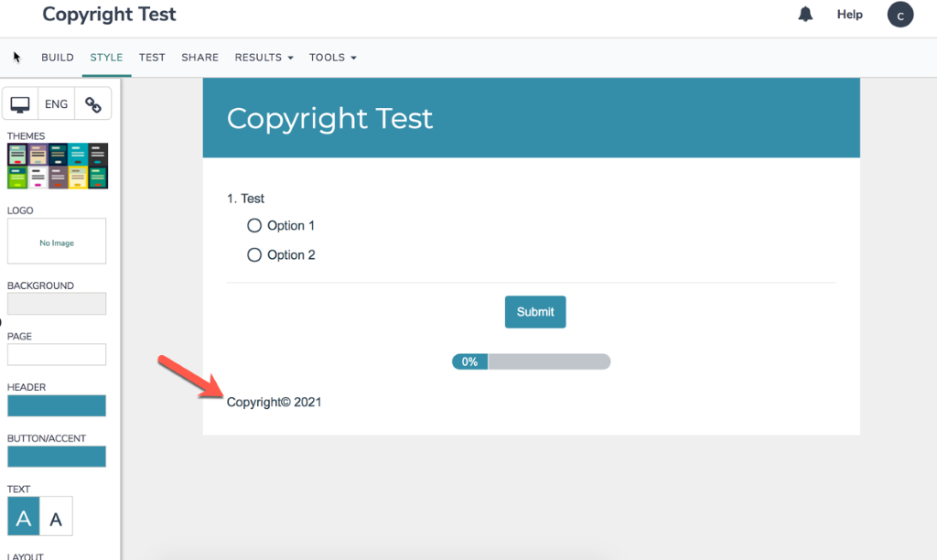Select the desktop preview icon

tap(20, 104)
